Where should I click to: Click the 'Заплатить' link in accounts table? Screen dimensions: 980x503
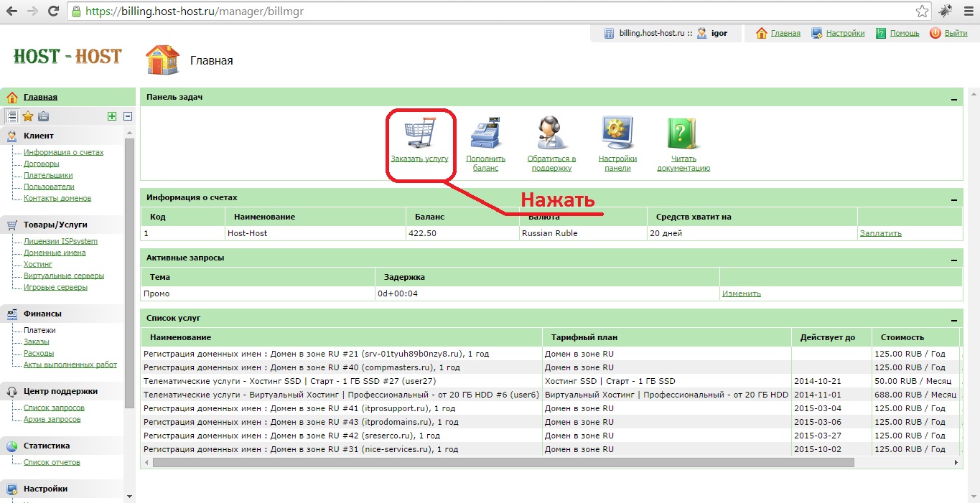pyautogui.click(x=880, y=233)
